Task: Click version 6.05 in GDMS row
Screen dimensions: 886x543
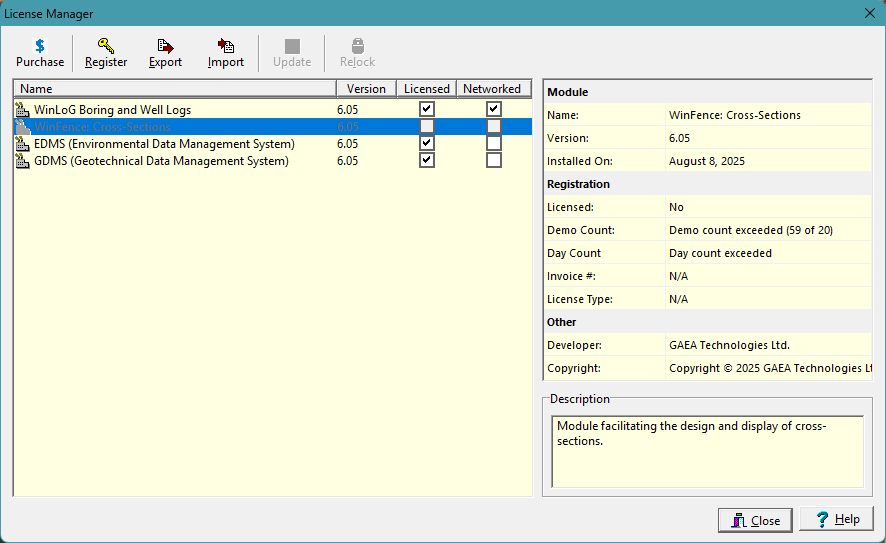Action: click(x=348, y=161)
